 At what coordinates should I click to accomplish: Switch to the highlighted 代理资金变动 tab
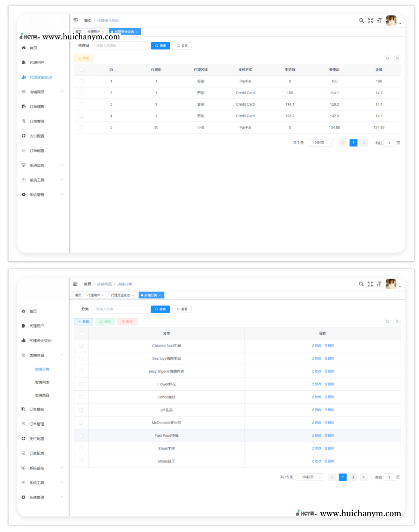click(124, 32)
